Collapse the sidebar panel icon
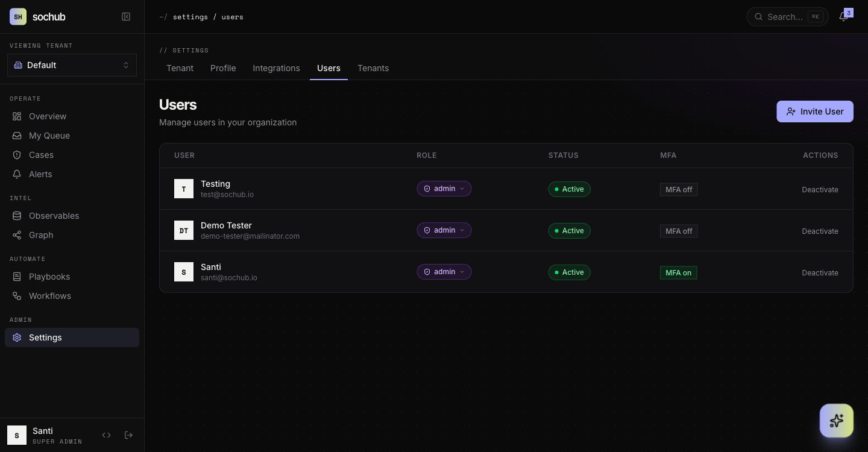The height and width of the screenshot is (452, 868). point(126,17)
